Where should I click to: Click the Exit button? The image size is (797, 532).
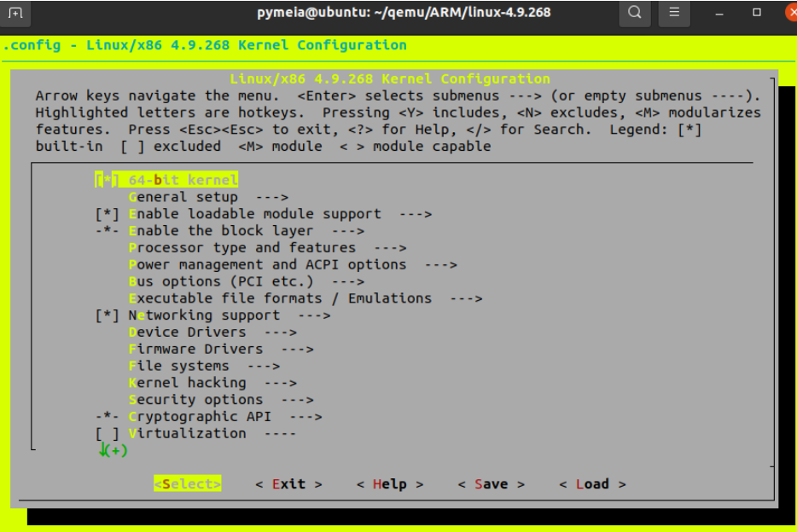pyautogui.click(x=288, y=483)
